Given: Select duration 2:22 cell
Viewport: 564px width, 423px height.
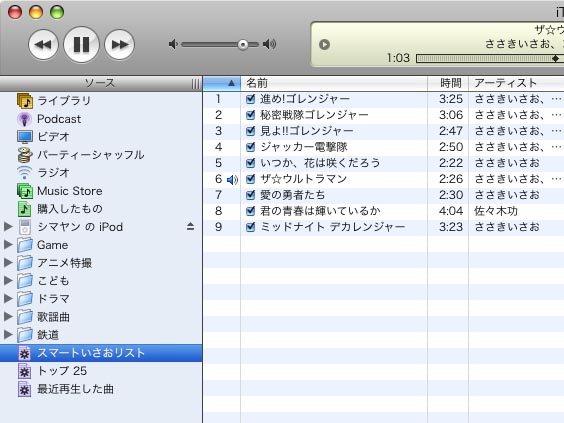Looking at the screenshot, I should click(x=451, y=163).
